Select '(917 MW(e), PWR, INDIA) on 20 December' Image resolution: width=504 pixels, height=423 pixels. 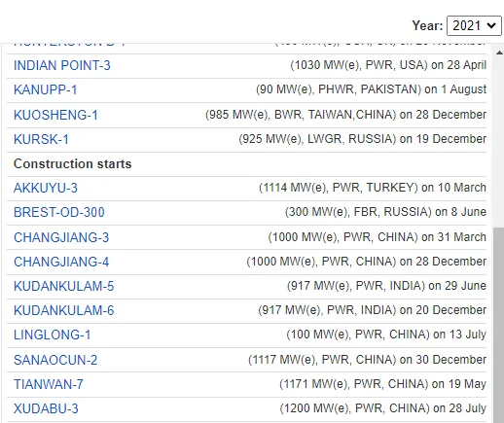(373, 310)
